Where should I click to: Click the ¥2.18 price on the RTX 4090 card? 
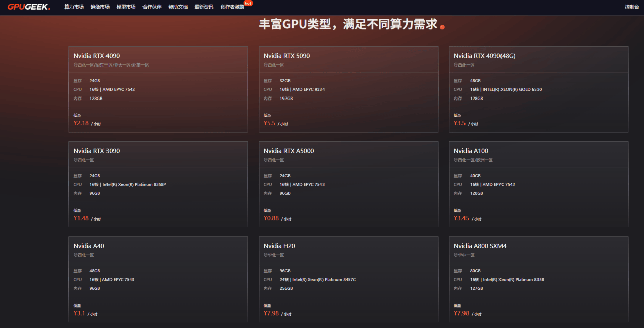click(x=81, y=123)
